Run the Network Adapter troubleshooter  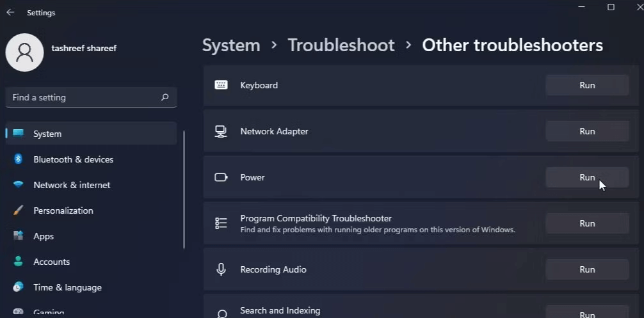coord(586,131)
